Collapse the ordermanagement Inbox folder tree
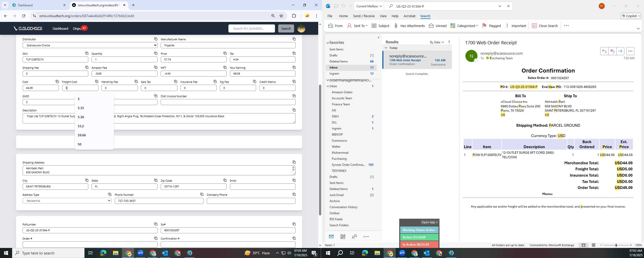Viewport: 644px width, 258px height. click(328, 86)
